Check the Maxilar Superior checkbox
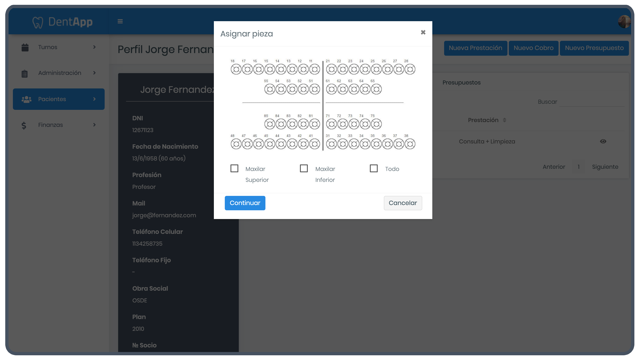 [234, 168]
